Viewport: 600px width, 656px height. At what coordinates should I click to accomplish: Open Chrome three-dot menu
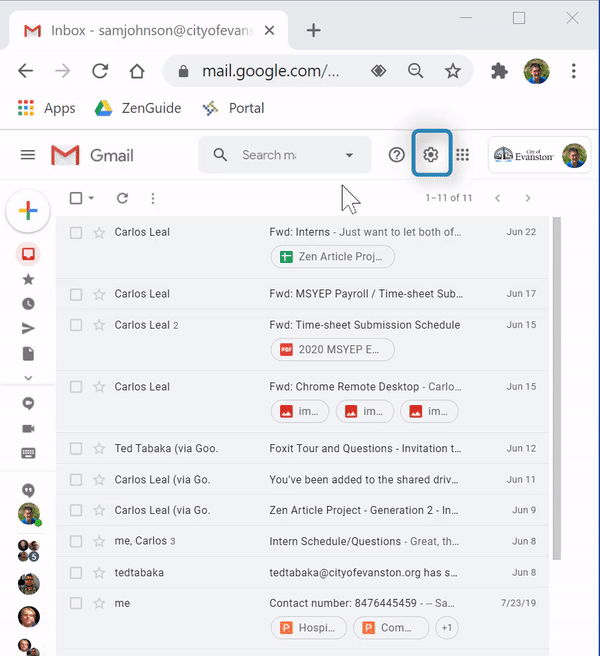[x=573, y=71]
